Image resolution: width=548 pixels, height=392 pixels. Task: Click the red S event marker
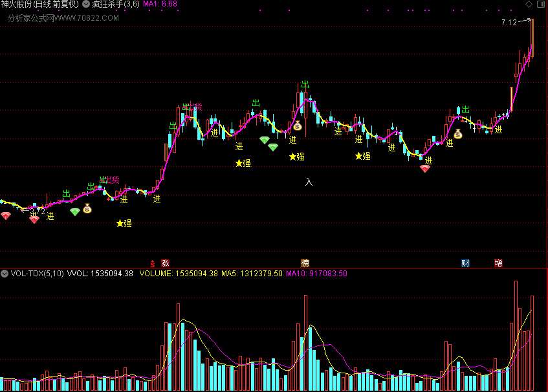point(153,263)
